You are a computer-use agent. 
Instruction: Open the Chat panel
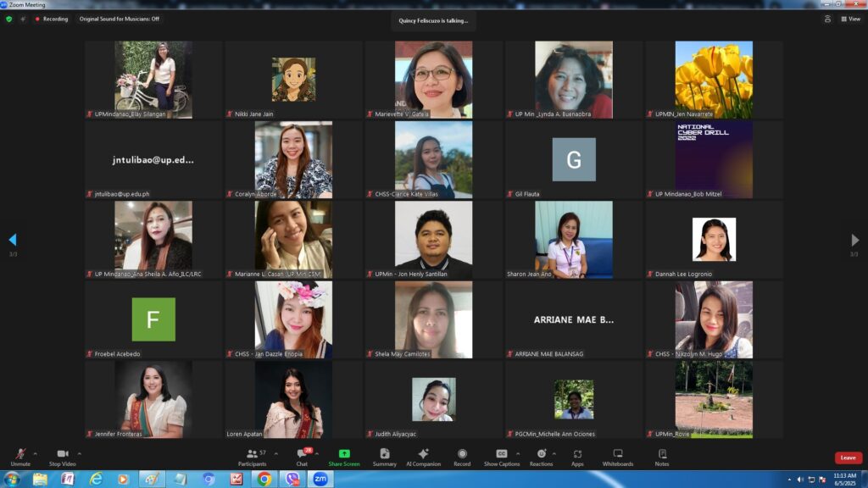[302, 457]
